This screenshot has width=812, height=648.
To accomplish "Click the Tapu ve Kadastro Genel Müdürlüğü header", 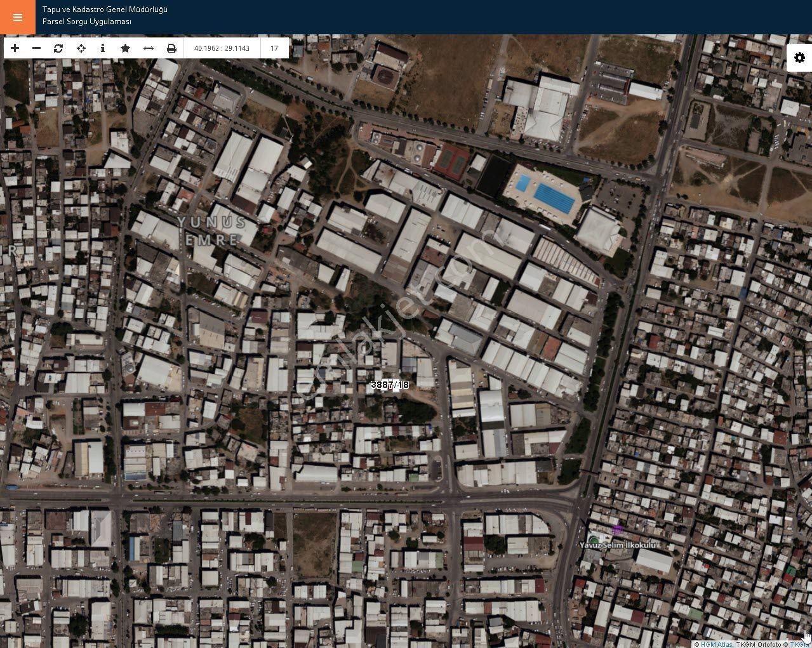I will point(105,10).
